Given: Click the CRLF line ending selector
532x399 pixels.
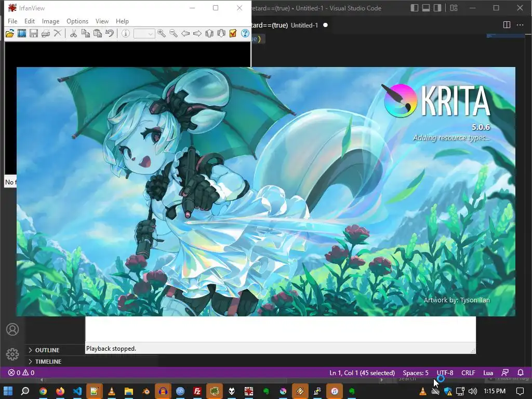Looking at the screenshot, I should point(468,373).
